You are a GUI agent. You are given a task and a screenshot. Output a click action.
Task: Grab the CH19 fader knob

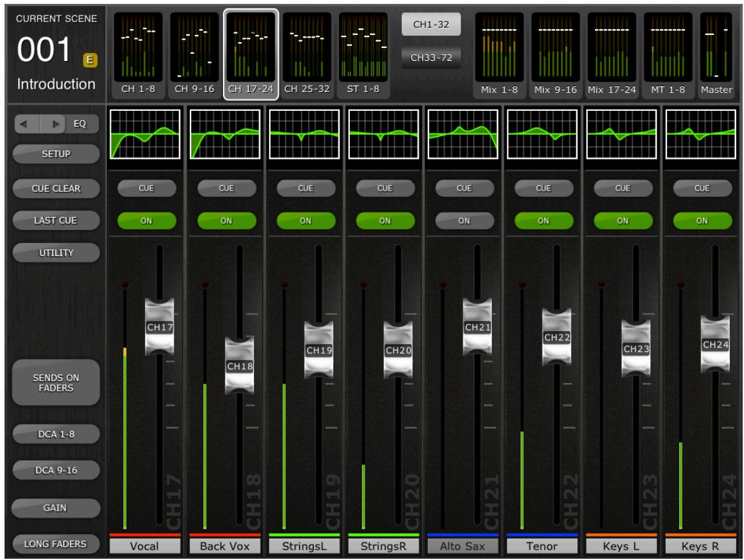[x=319, y=350]
